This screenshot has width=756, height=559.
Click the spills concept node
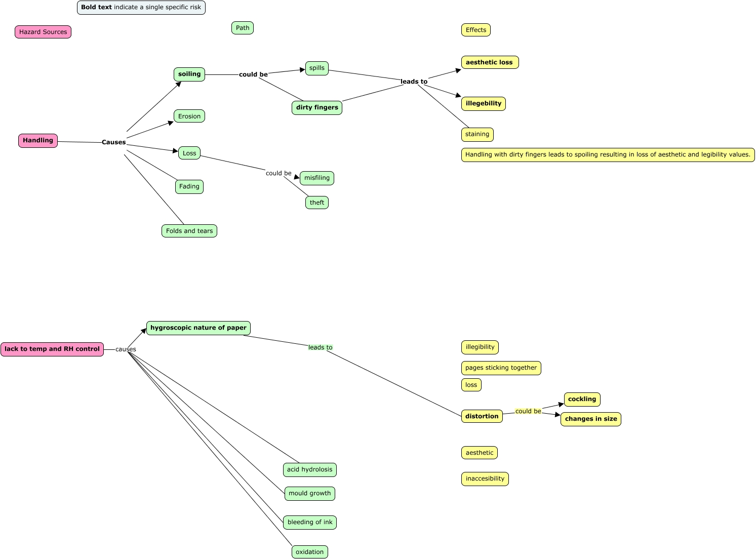pyautogui.click(x=317, y=68)
